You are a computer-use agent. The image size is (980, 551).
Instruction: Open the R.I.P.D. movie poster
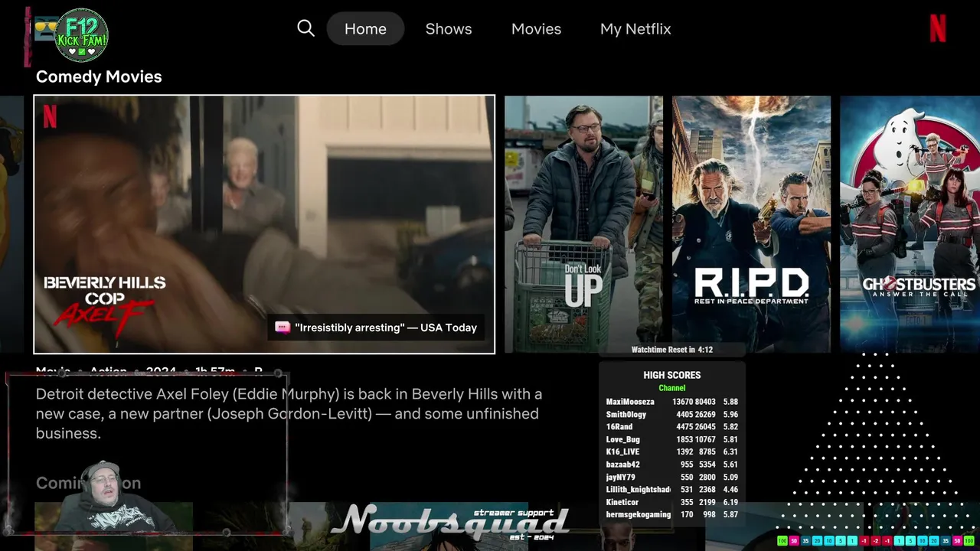751,224
